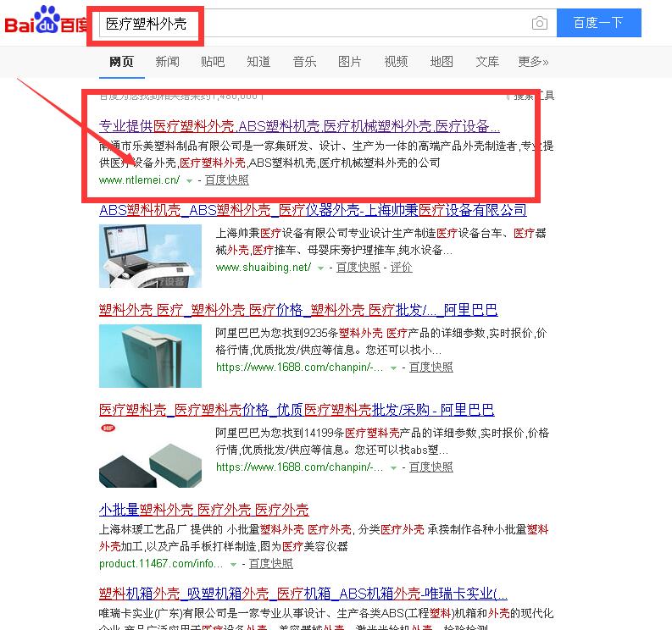Expand dropdown arrow next to www.shuaibing.net
Screen dimensions: 672x630
pyautogui.click(x=320, y=268)
